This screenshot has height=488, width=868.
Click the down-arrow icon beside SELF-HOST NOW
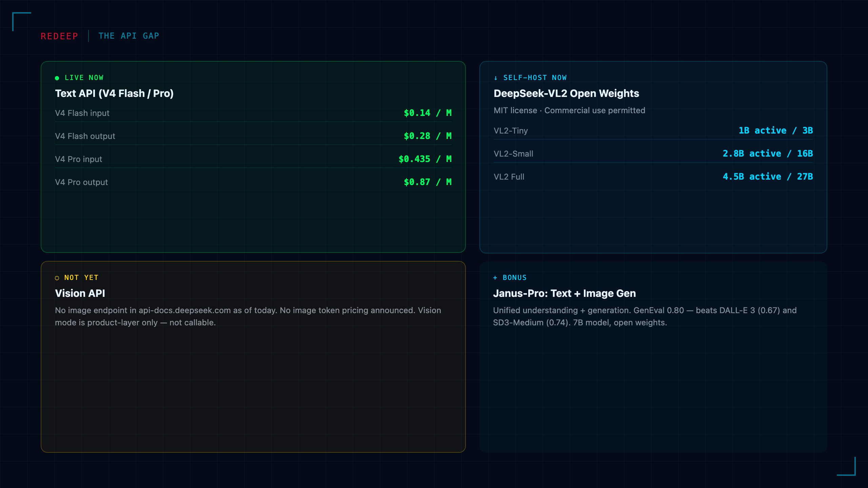(496, 78)
